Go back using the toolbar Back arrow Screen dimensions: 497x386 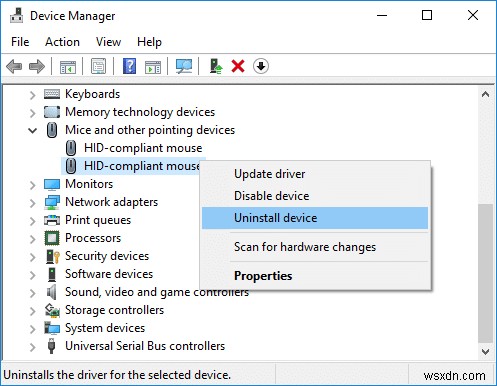click(x=14, y=66)
